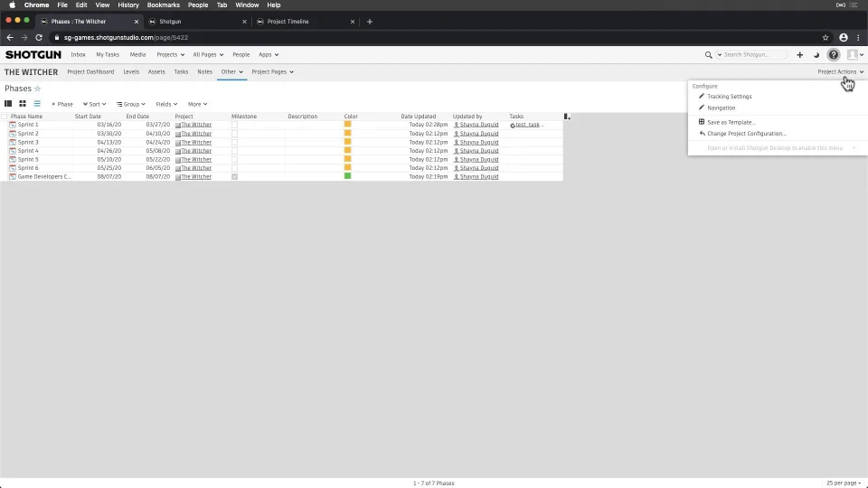This screenshot has height=488, width=868.
Task: Click the moon-shaped icon in header
Action: pyautogui.click(x=816, y=55)
